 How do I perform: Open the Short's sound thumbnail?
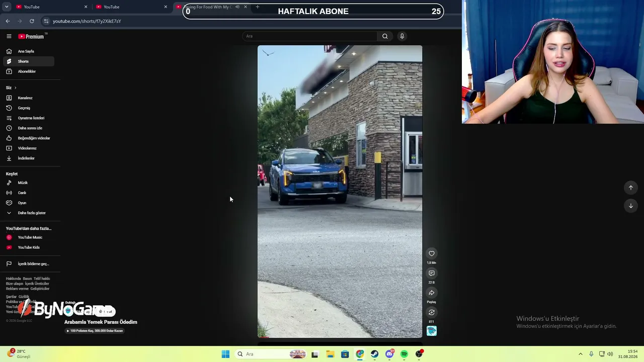432,331
